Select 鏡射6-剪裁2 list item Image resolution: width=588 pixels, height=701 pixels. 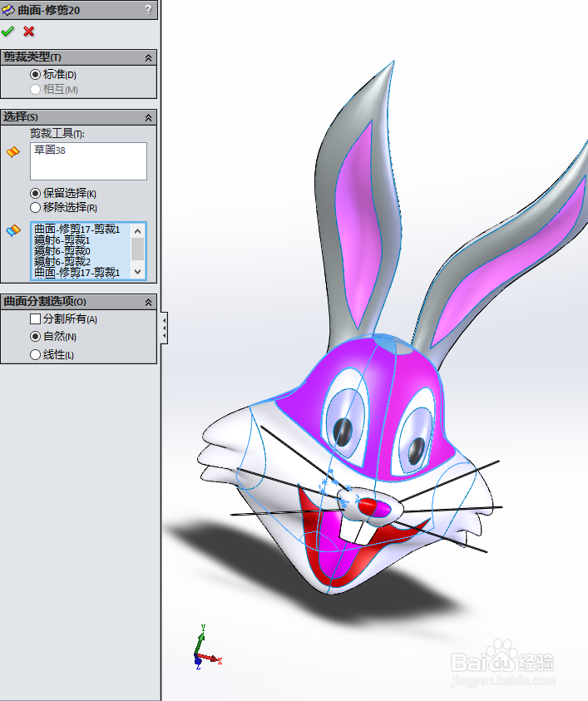pos(62,262)
